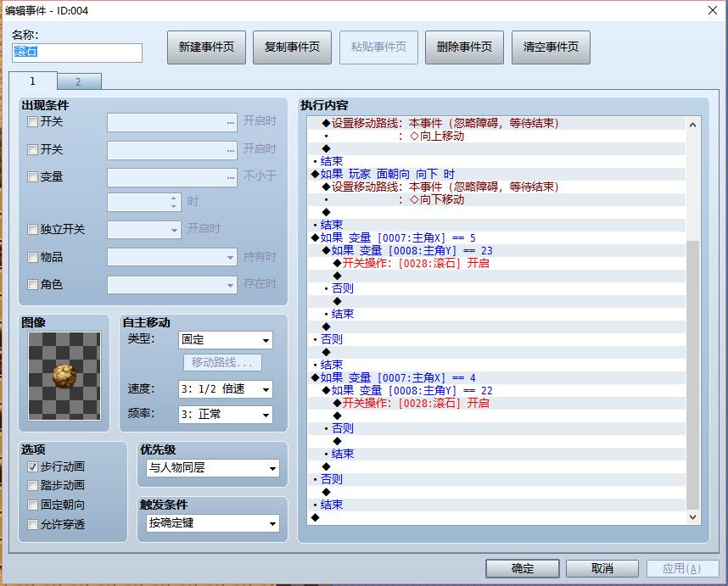Open second 开关 condition selector ellipsis

tap(231, 151)
